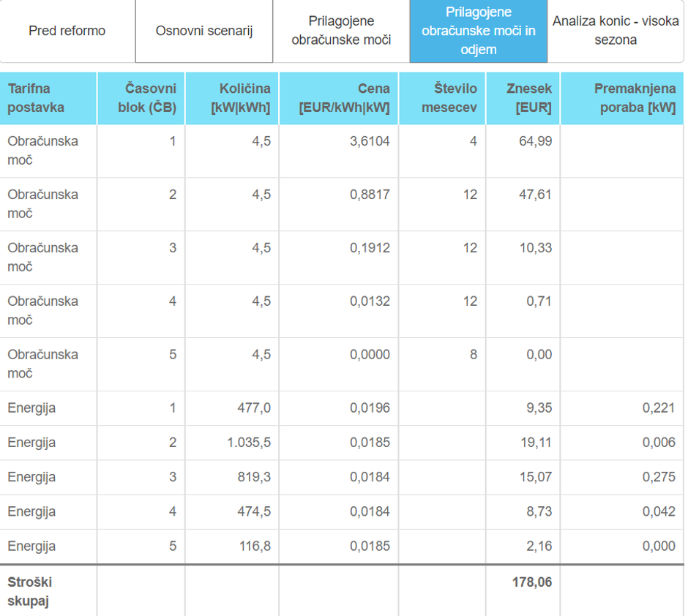Click the Energija row for block 5

point(31,546)
